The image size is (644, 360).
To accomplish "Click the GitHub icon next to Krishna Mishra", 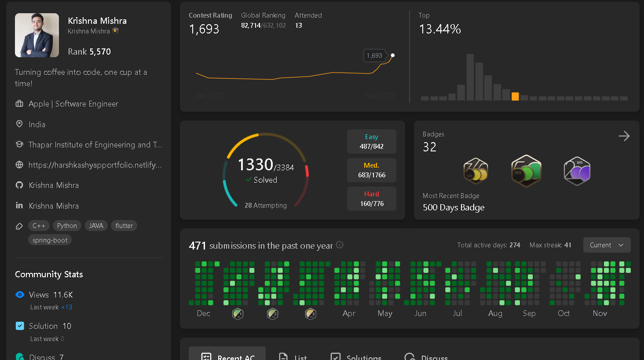I will (x=19, y=185).
